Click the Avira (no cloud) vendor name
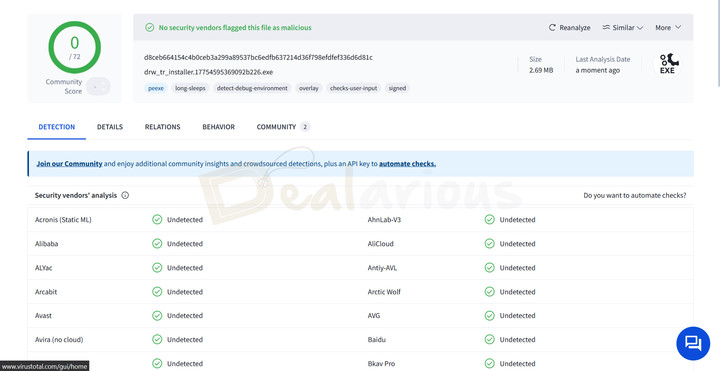The height and width of the screenshot is (371, 720). tap(59, 339)
